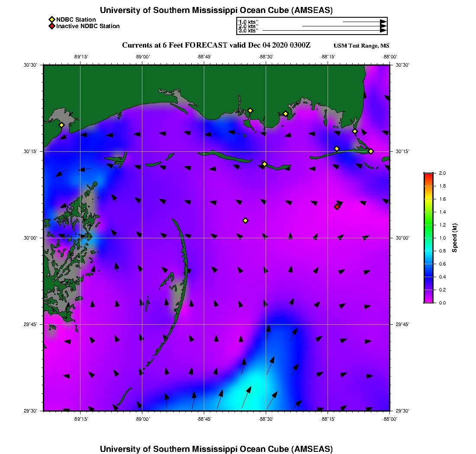Click the left-axis 29°45' latitude label
Image resolution: width=476 pixels, height=454 pixels.
coord(30,325)
